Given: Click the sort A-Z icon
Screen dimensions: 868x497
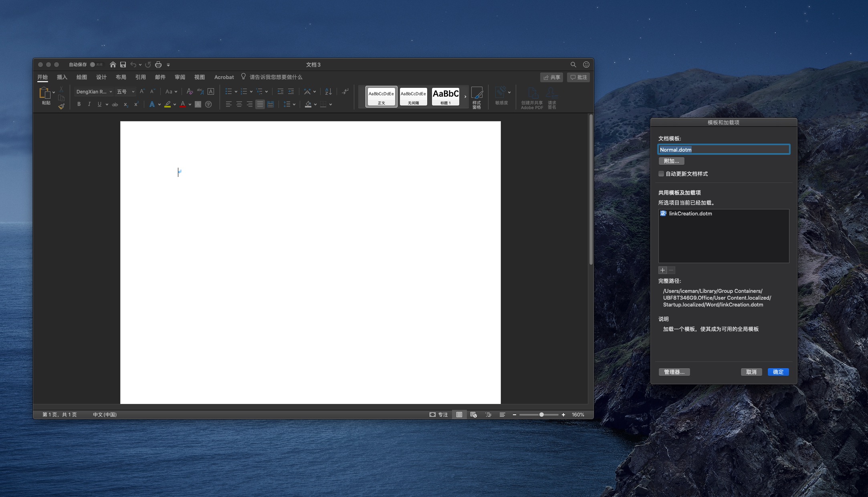Looking at the screenshot, I should click(328, 91).
